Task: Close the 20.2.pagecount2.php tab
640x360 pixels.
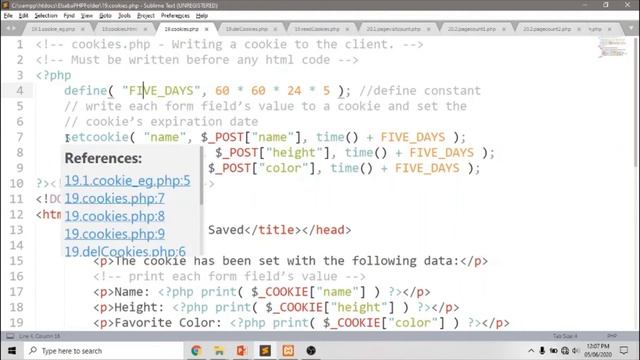Action: [x=579, y=29]
